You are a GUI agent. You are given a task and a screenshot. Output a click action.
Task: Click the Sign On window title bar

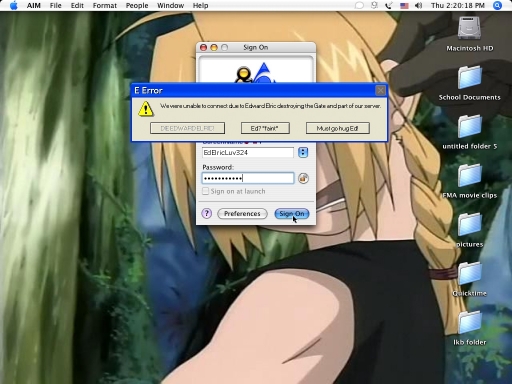point(256,47)
